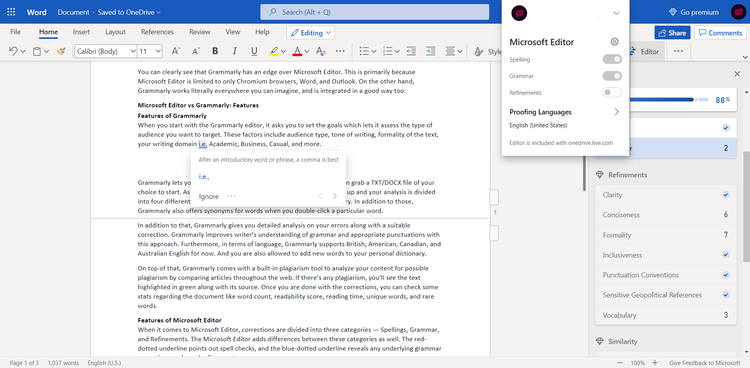
Task: Expand the Proofing Languages chevron
Action: [x=617, y=112]
